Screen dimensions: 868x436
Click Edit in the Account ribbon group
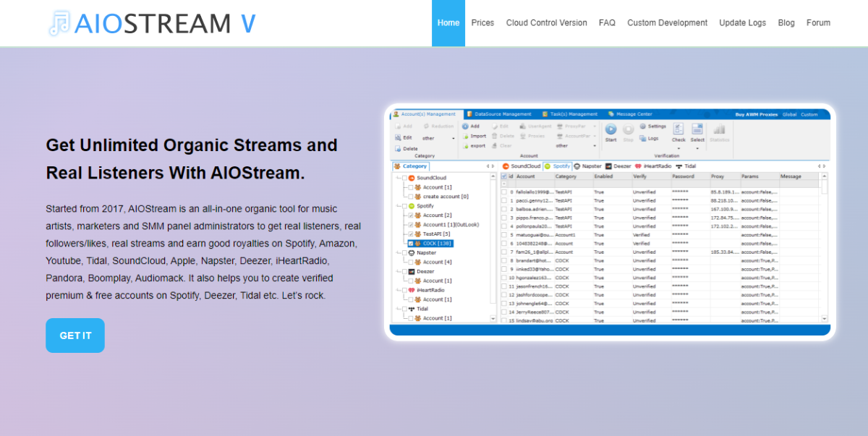(x=500, y=127)
